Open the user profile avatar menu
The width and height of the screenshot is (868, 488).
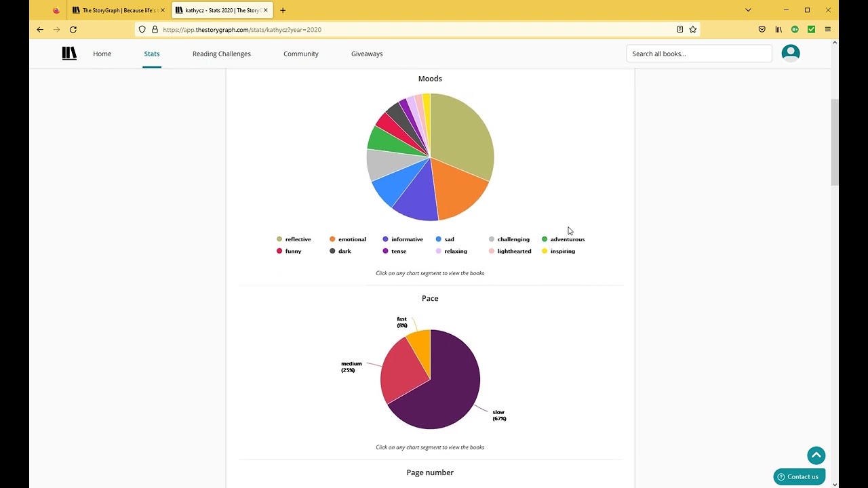click(x=791, y=54)
